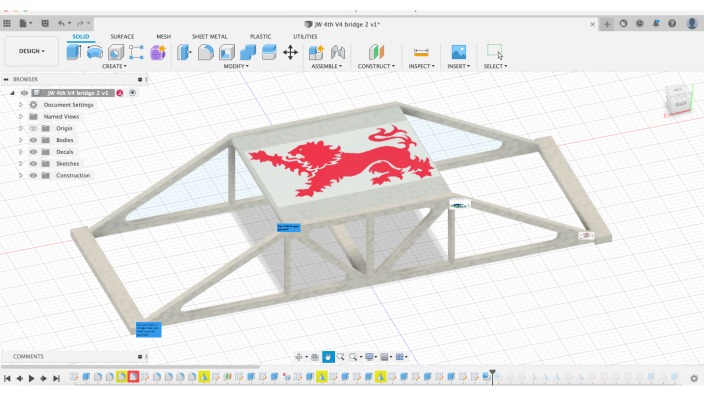Jump to timeline end
This screenshot has height=396, width=704.
click(56, 378)
